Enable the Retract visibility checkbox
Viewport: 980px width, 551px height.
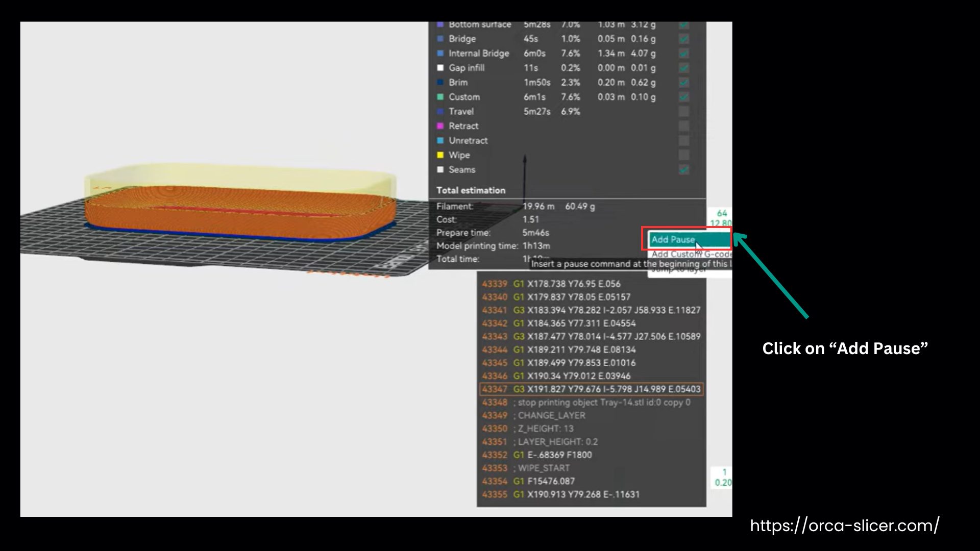pos(684,126)
